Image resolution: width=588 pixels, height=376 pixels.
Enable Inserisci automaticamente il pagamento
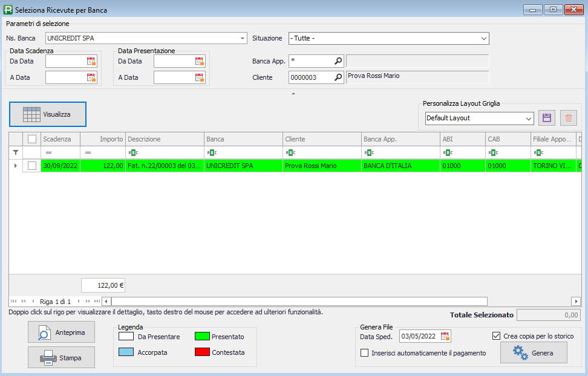click(x=364, y=353)
